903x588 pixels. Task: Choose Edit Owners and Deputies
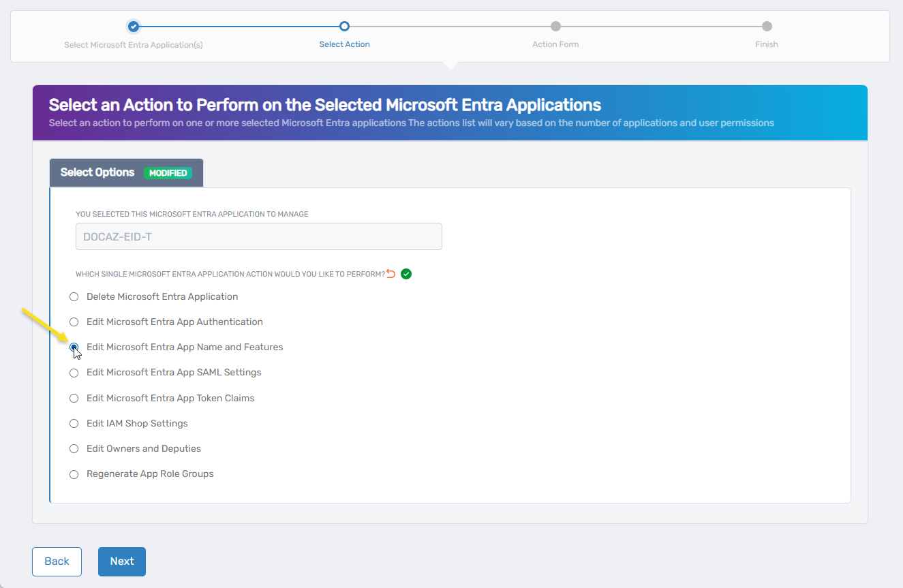point(74,448)
